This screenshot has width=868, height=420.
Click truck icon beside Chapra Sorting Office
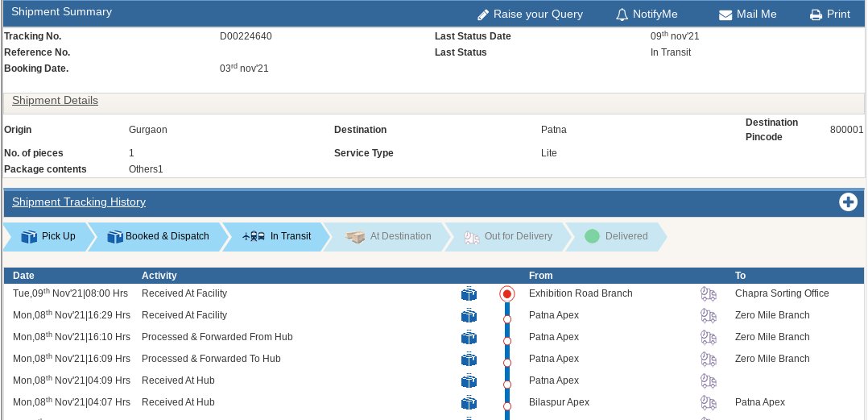click(708, 293)
